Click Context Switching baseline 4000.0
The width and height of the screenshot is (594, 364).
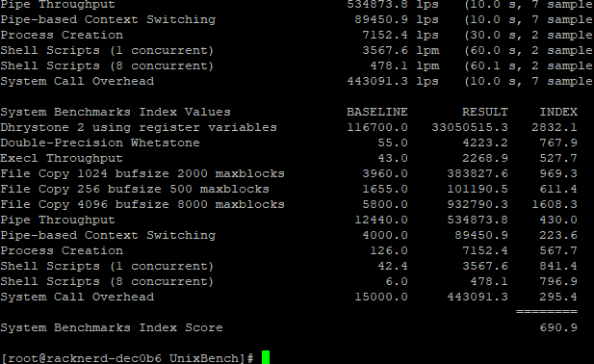[385, 235]
